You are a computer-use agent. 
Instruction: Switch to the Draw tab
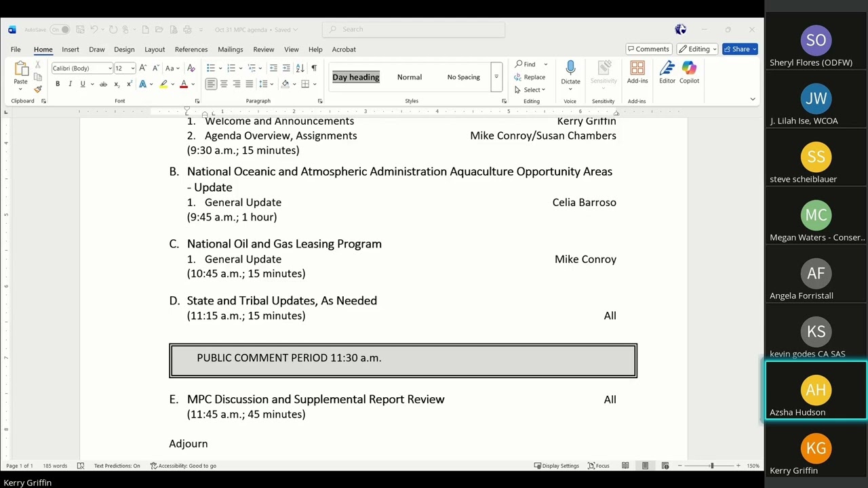[97, 49]
